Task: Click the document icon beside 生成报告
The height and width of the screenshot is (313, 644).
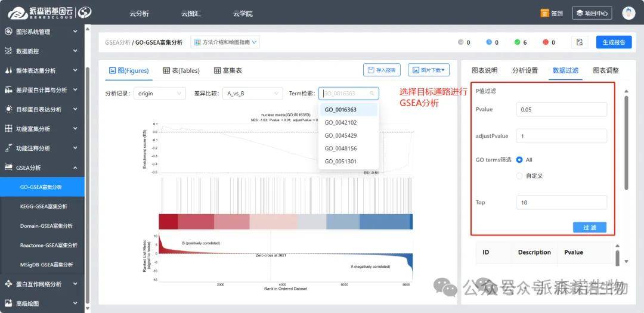Action: 580,42
